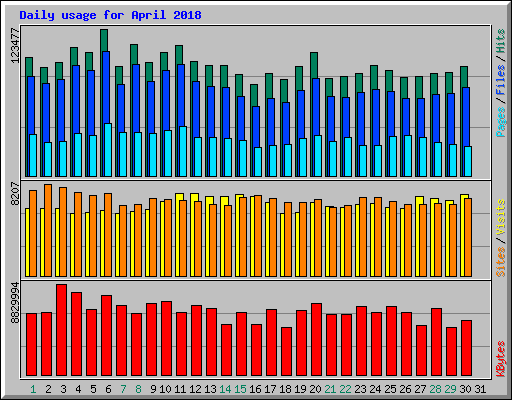
Task: Click the green day 22 weekend label
Action: point(345,389)
